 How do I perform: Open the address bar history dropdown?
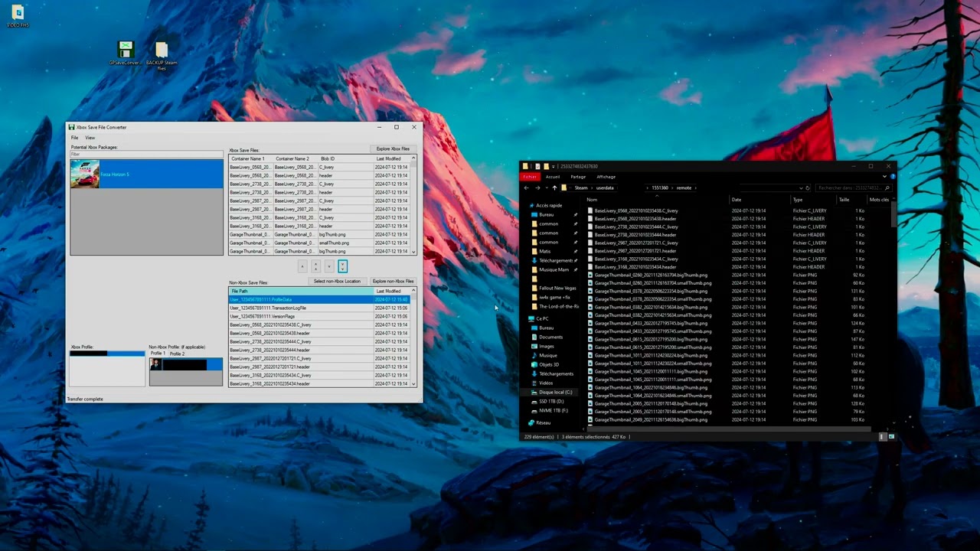coord(800,187)
